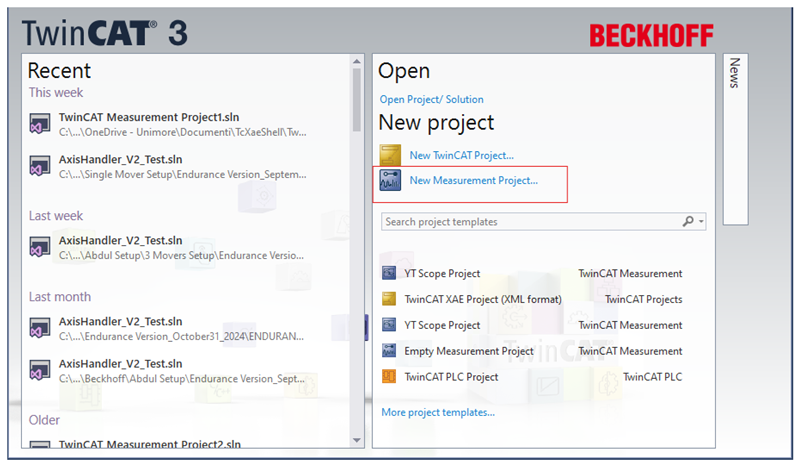799x466 pixels.
Task: Start a New TwinCAT Project link
Action: (x=462, y=155)
